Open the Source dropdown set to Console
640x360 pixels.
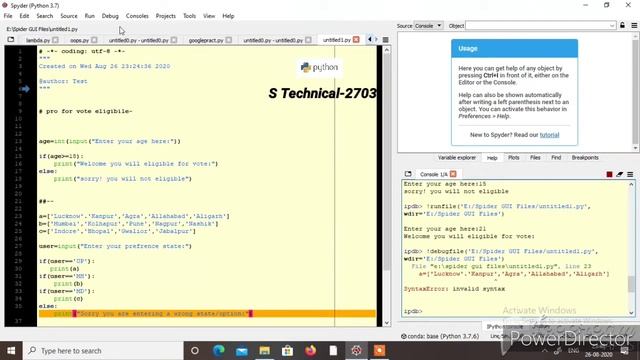click(428, 25)
